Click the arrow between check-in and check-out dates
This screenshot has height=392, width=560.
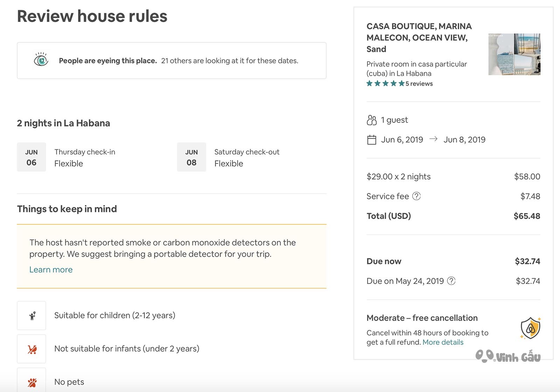pyautogui.click(x=433, y=139)
